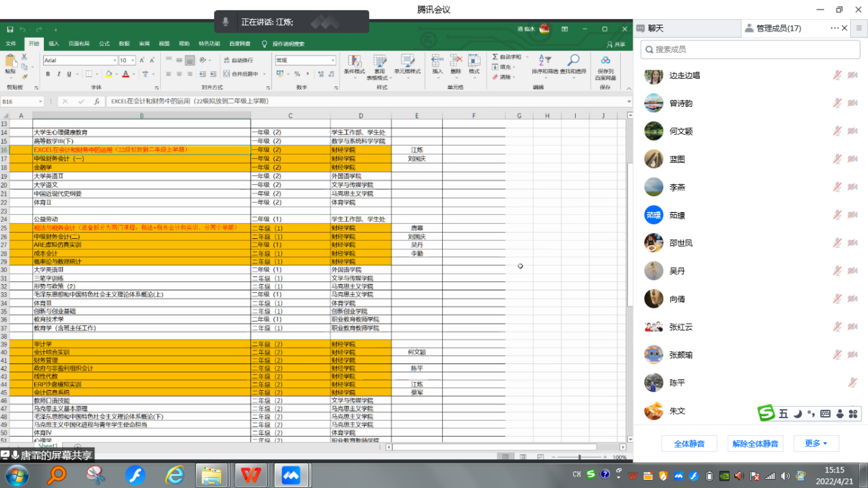This screenshot has height=488, width=868.
Task: Toggle bold formatting in the font group
Action: [x=48, y=74]
